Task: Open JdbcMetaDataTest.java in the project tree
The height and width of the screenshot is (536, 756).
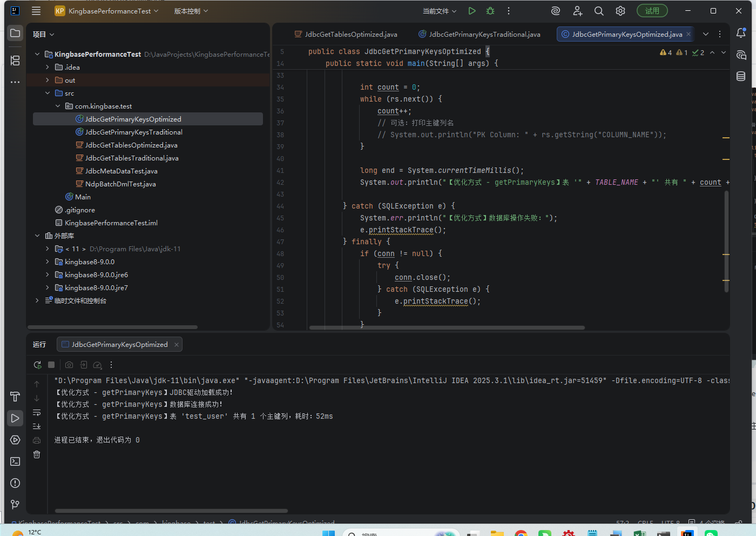Action: click(121, 171)
